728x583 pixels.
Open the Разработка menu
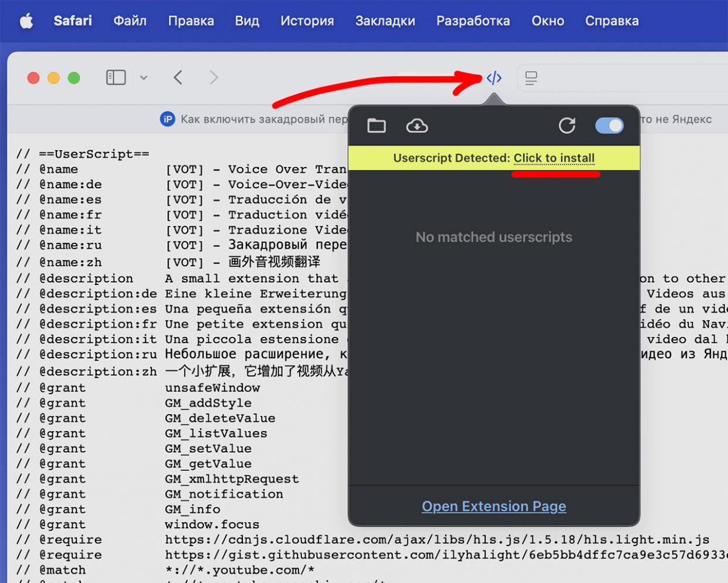(473, 21)
